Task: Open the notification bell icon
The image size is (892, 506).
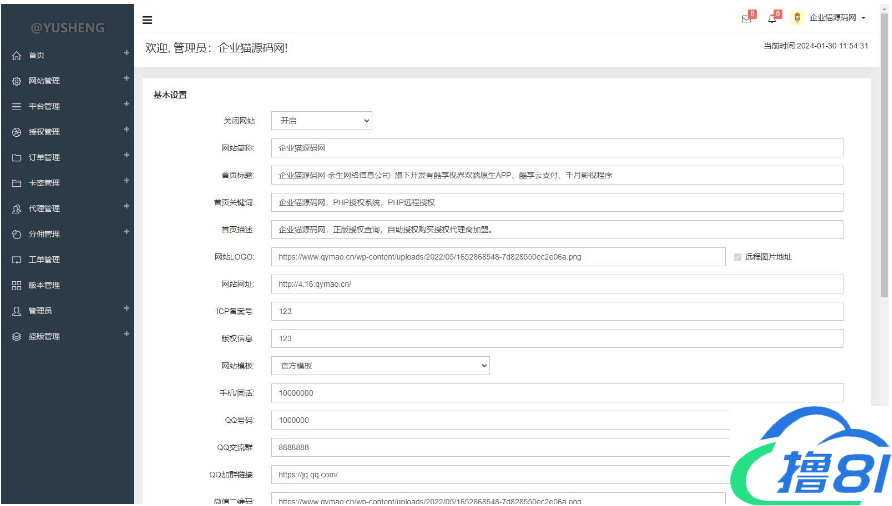Action: (772, 18)
